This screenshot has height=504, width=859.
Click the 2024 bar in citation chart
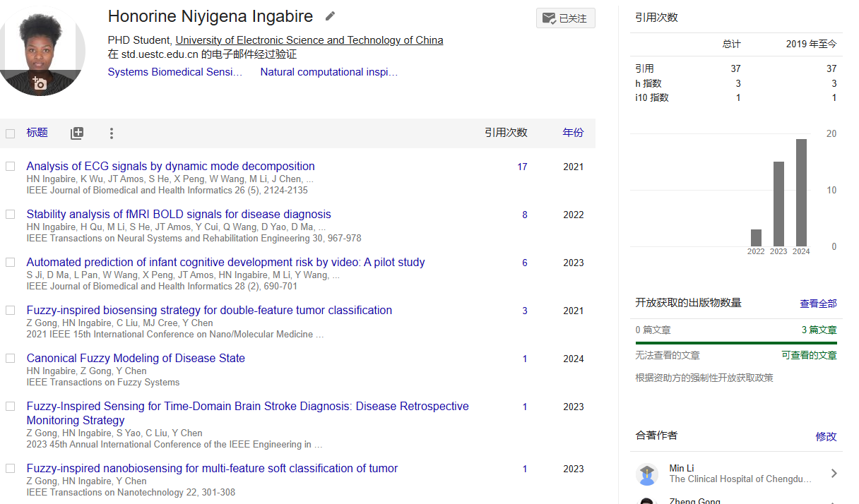tap(801, 192)
